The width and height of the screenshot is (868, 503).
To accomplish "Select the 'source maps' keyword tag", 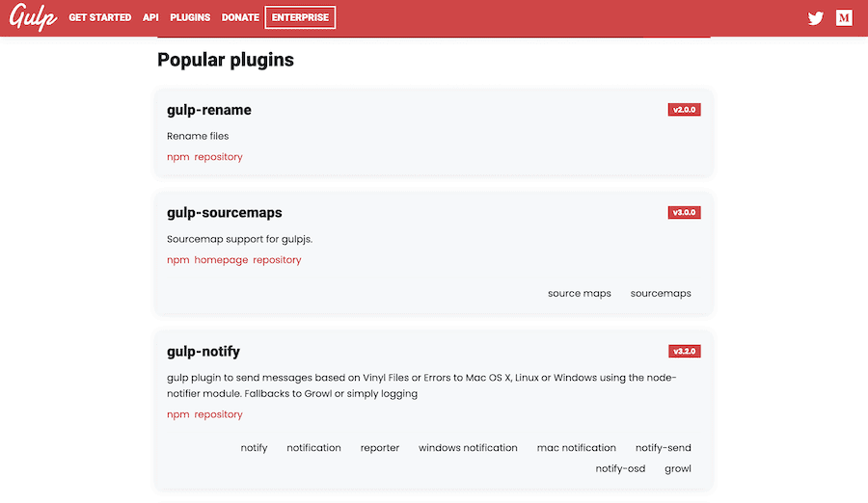I will (579, 293).
